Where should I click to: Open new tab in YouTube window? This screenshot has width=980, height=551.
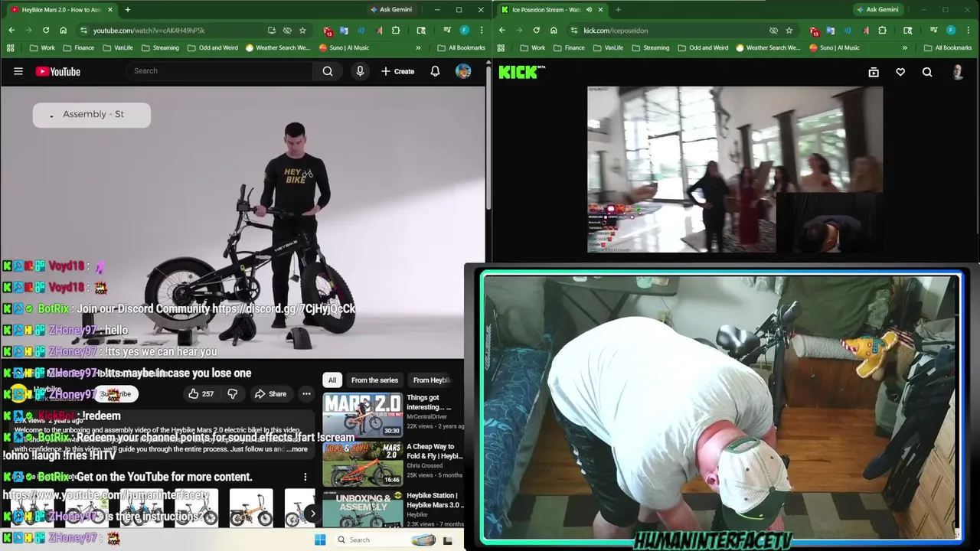tap(127, 9)
